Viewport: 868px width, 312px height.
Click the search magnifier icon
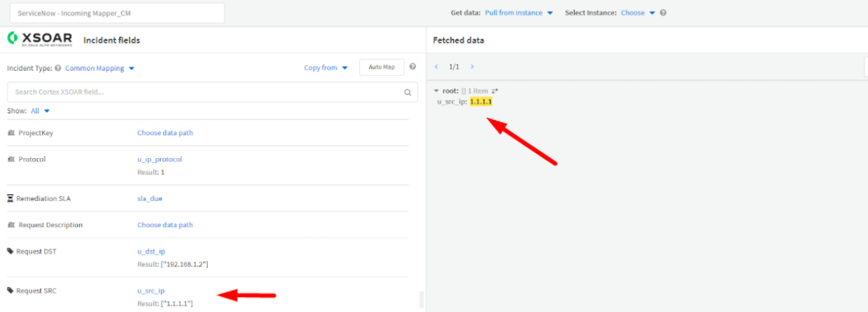(408, 92)
